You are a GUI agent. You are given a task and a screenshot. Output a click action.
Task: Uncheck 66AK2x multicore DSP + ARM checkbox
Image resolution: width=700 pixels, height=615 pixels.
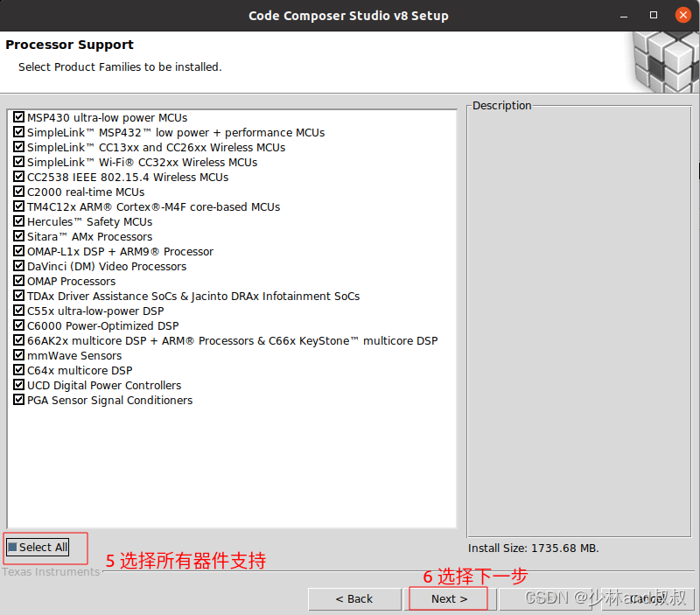(x=18, y=339)
